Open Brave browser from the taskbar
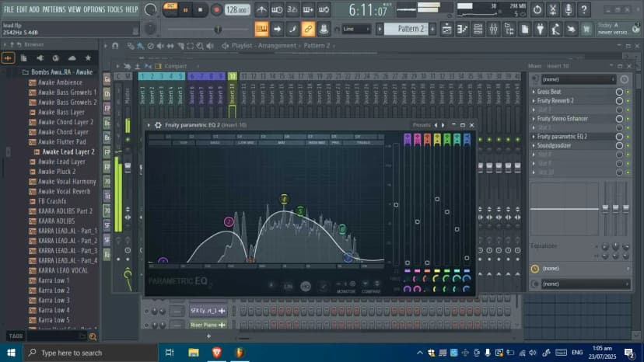 coord(216,352)
